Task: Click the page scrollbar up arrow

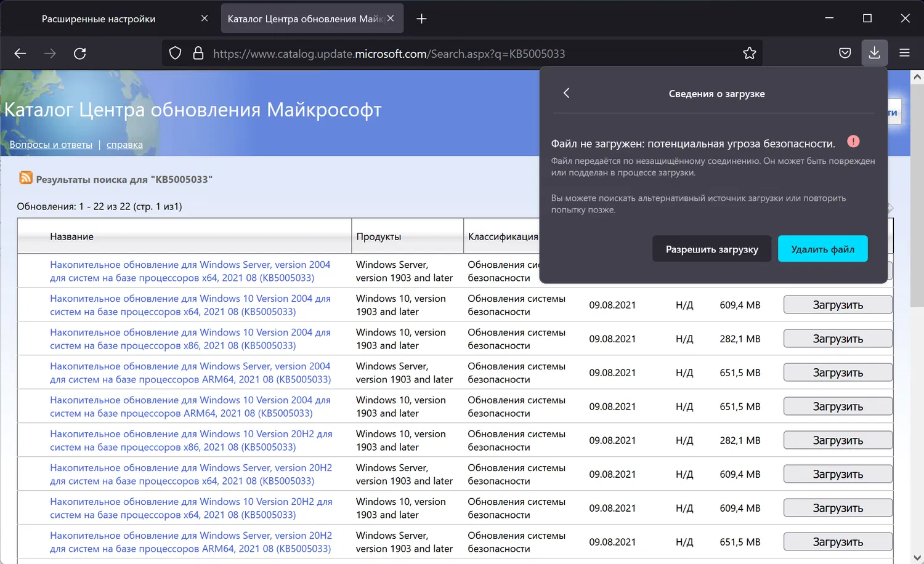Action: (917, 78)
